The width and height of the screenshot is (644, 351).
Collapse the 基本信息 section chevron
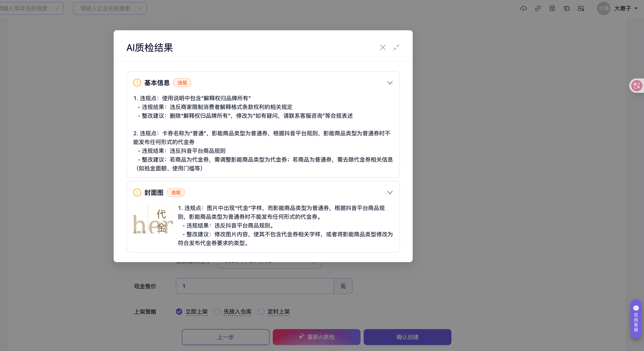click(390, 83)
